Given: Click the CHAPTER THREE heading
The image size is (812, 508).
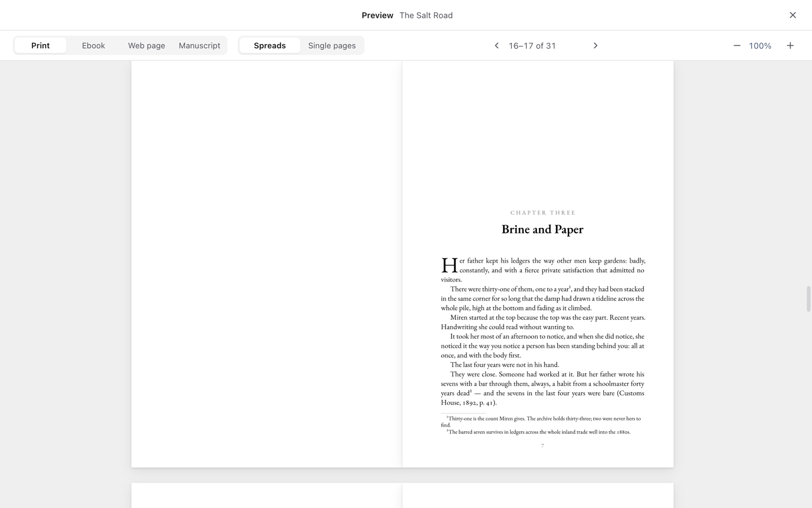Looking at the screenshot, I should point(543,213).
